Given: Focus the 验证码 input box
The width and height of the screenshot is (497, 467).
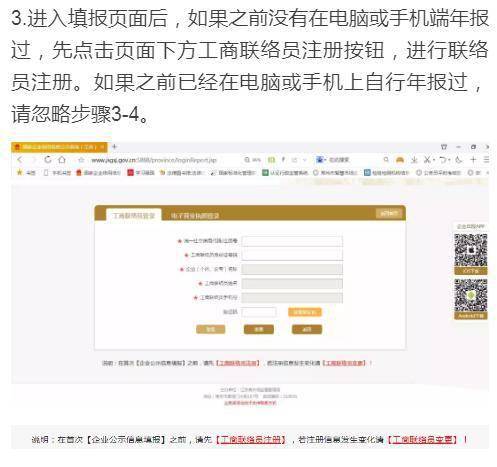Looking at the screenshot, I should 259,312.
